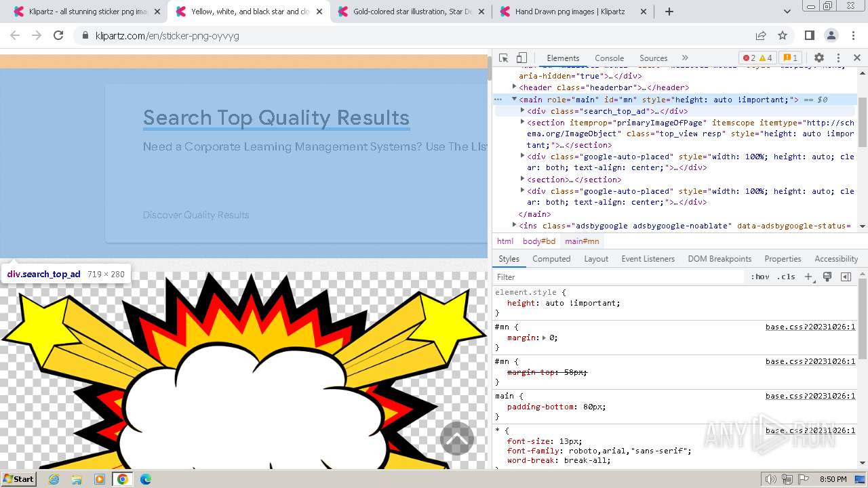The width and height of the screenshot is (868, 488).
Task: Bookmark this page with star icon
Action: (x=783, y=36)
